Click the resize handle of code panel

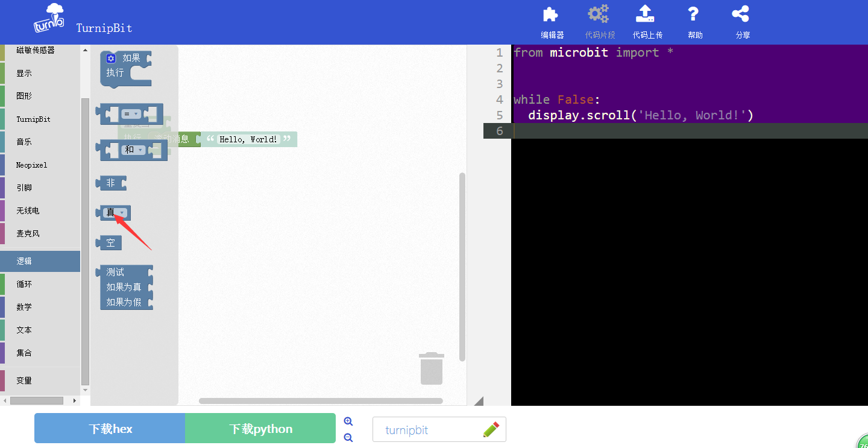coord(479,401)
